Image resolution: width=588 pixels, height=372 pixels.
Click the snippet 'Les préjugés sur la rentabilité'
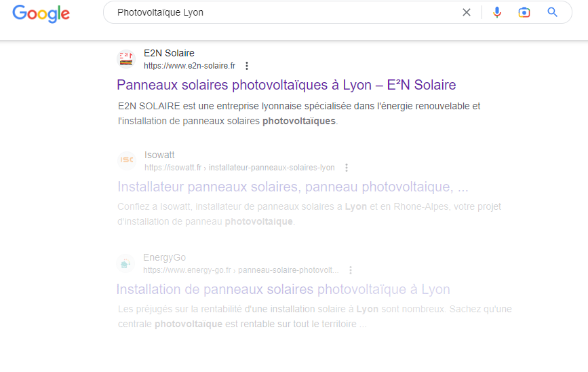(315, 316)
